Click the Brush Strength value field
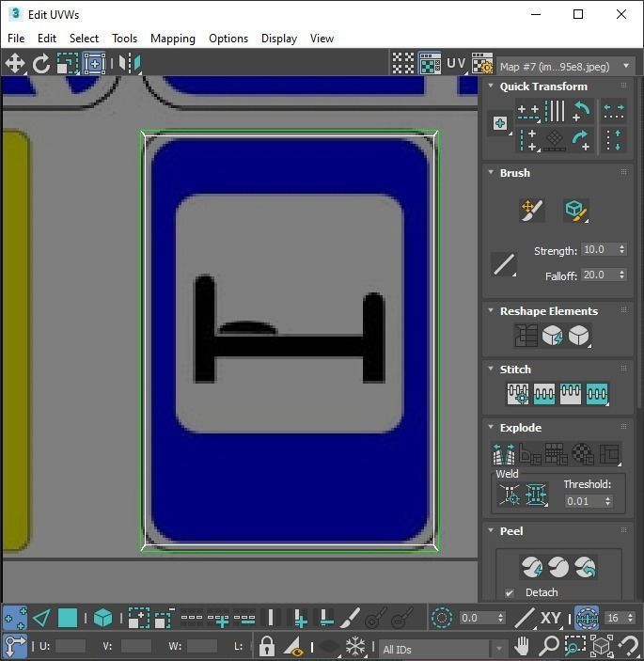Image resolution: width=644 pixels, height=661 pixels. click(x=599, y=249)
